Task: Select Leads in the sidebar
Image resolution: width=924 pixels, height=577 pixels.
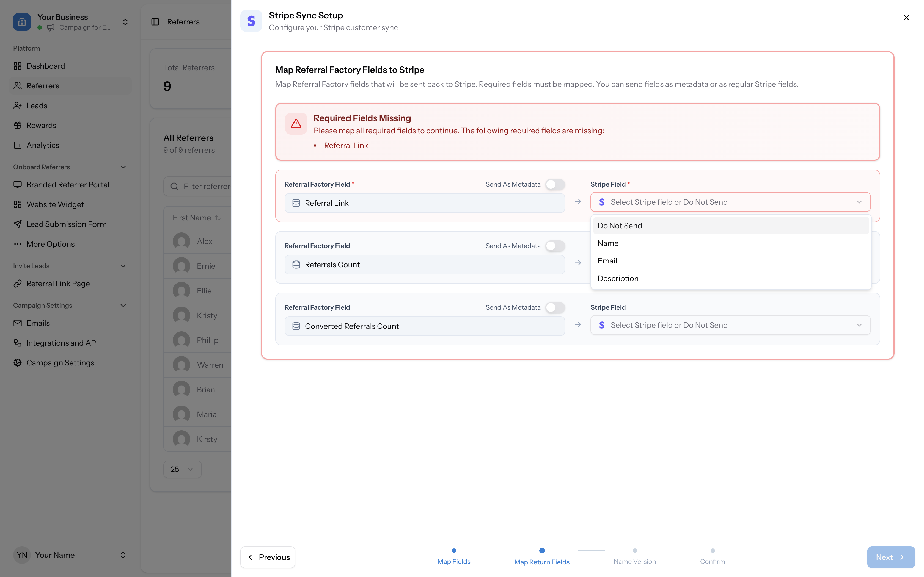Action: pyautogui.click(x=37, y=105)
